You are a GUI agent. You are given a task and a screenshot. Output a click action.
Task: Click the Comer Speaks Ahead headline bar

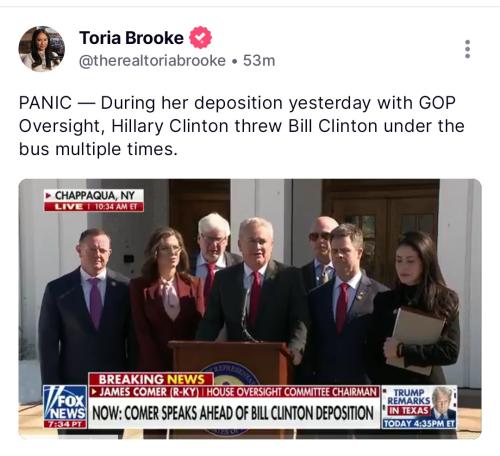click(233, 413)
